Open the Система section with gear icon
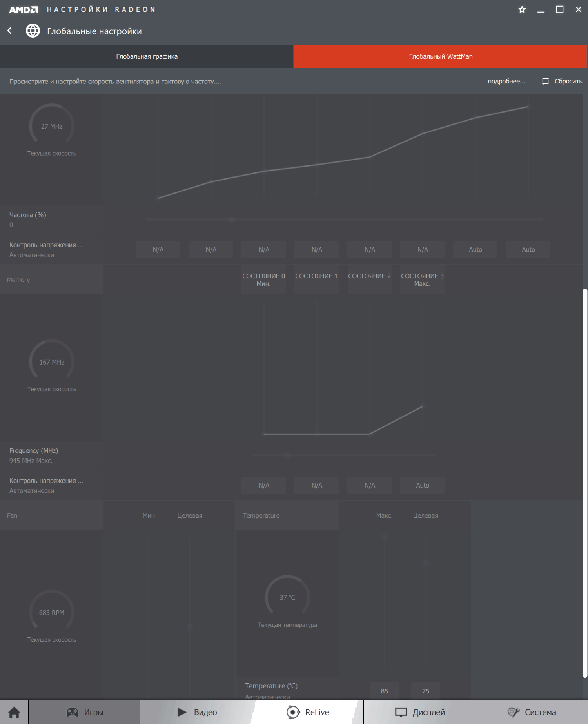The width and height of the screenshot is (588, 724). coord(532,712)
